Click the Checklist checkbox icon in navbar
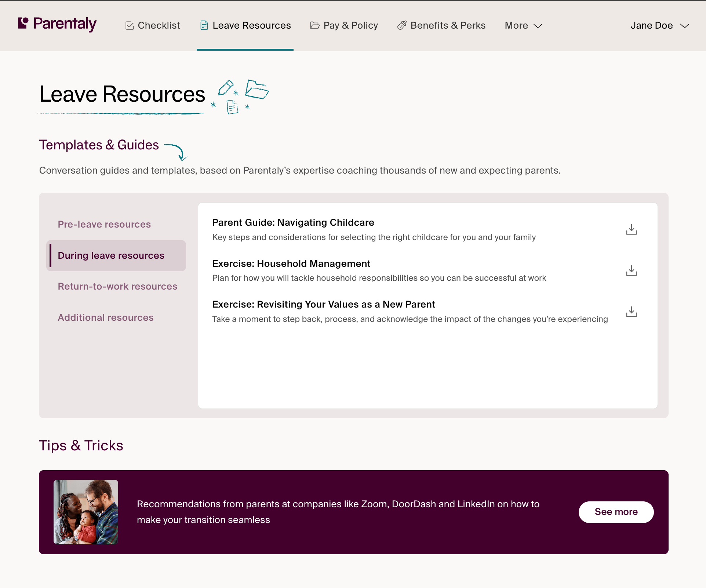Screen dimensions: 706x588 [x=130, y=26]
